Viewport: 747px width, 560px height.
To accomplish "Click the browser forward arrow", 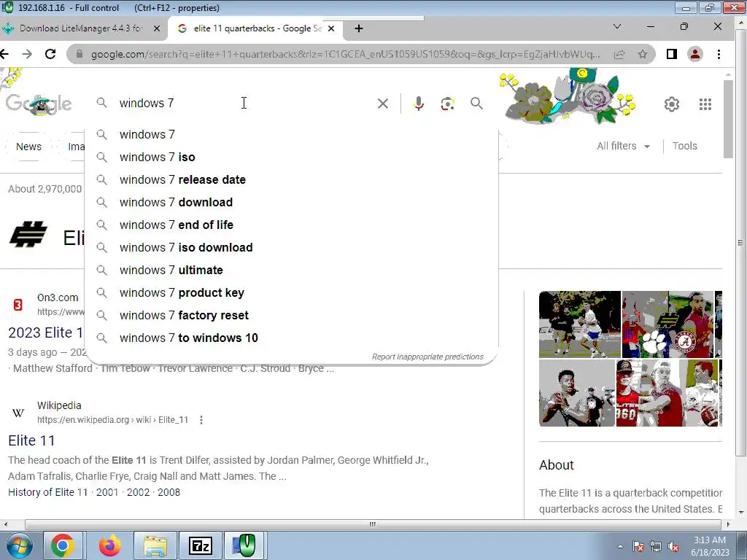I will (27, 54).
